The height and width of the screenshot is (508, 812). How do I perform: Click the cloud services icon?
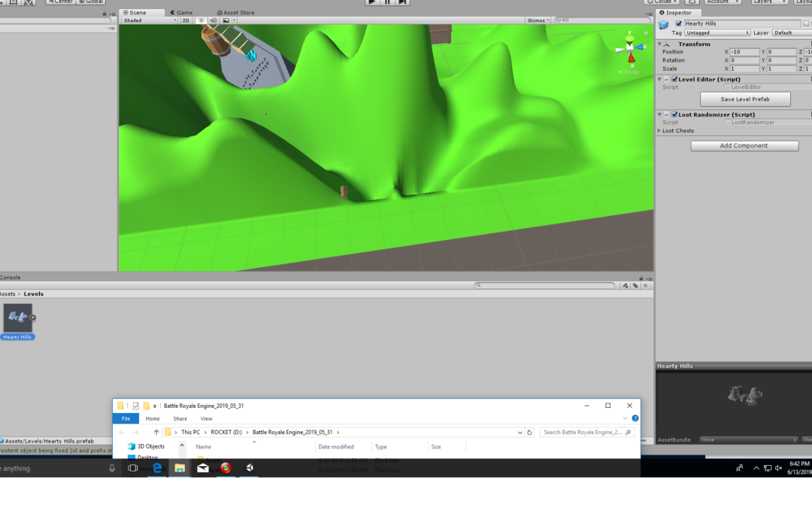point(692,2)
